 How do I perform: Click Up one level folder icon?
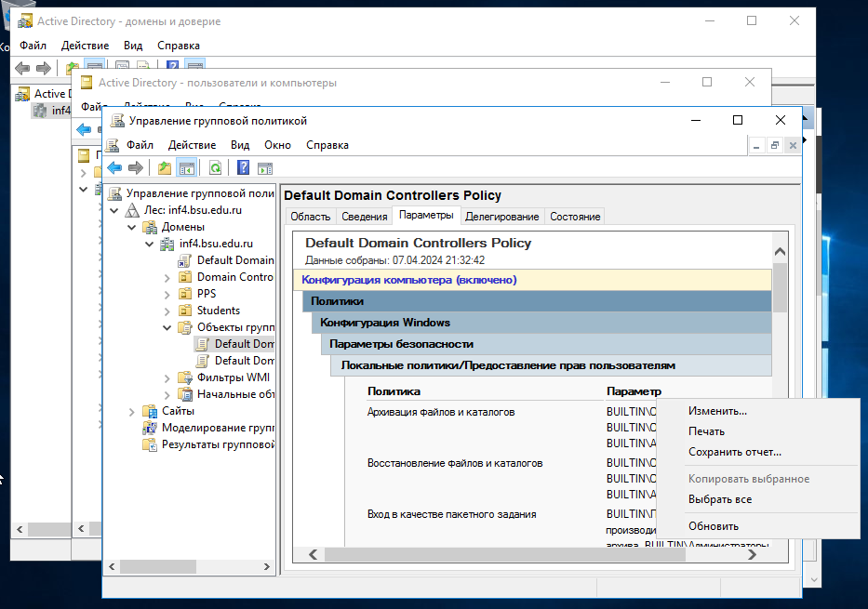click(165, 167)
